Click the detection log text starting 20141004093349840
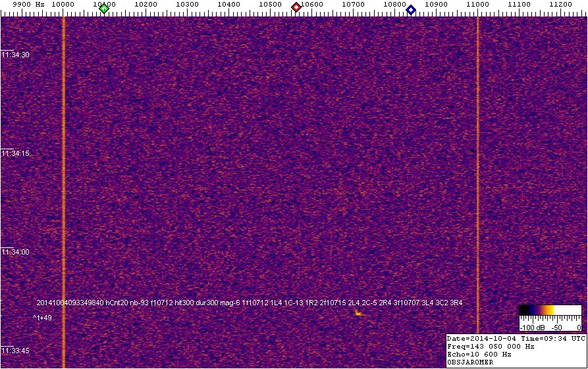 point(250,303)
